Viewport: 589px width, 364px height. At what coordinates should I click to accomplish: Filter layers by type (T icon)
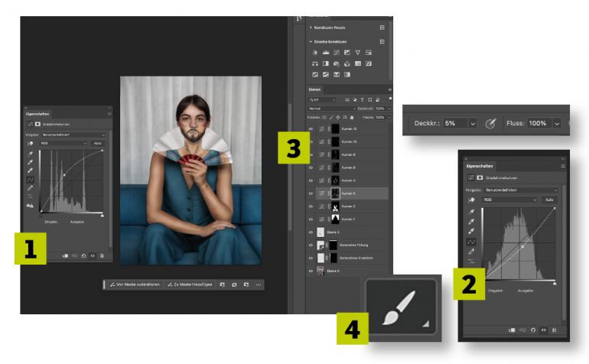click(x=362, y=99)
